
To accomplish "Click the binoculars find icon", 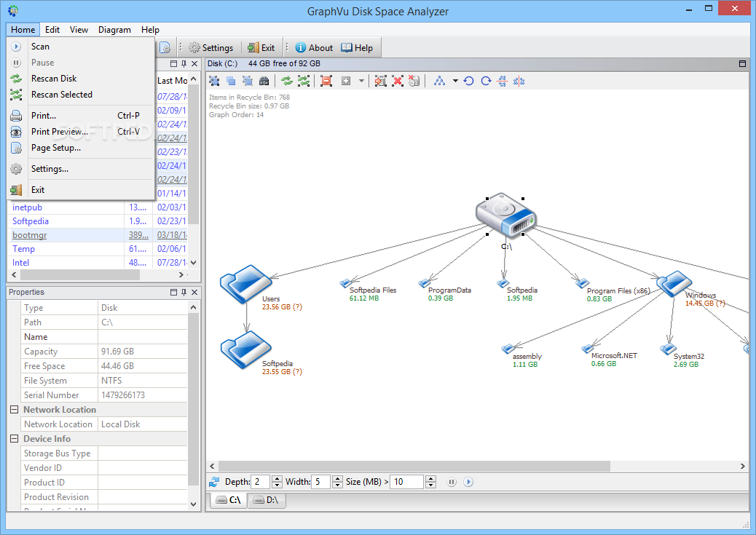I will tap(264, 81).
